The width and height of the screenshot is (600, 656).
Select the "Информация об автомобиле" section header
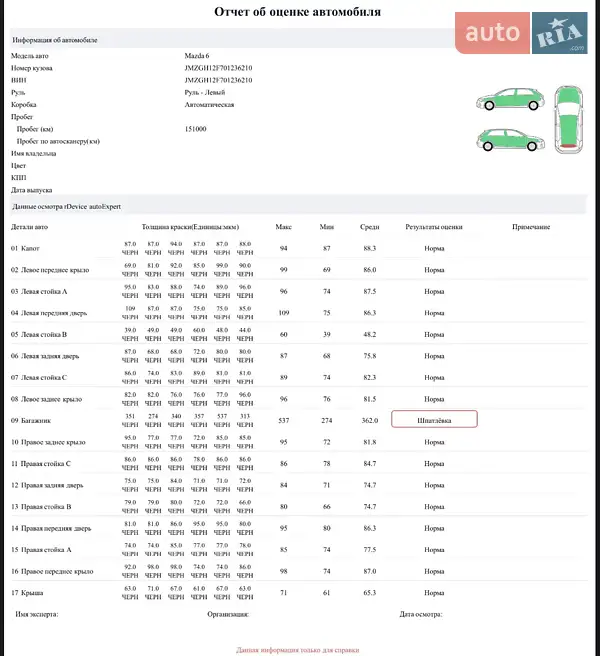(54, 40)
